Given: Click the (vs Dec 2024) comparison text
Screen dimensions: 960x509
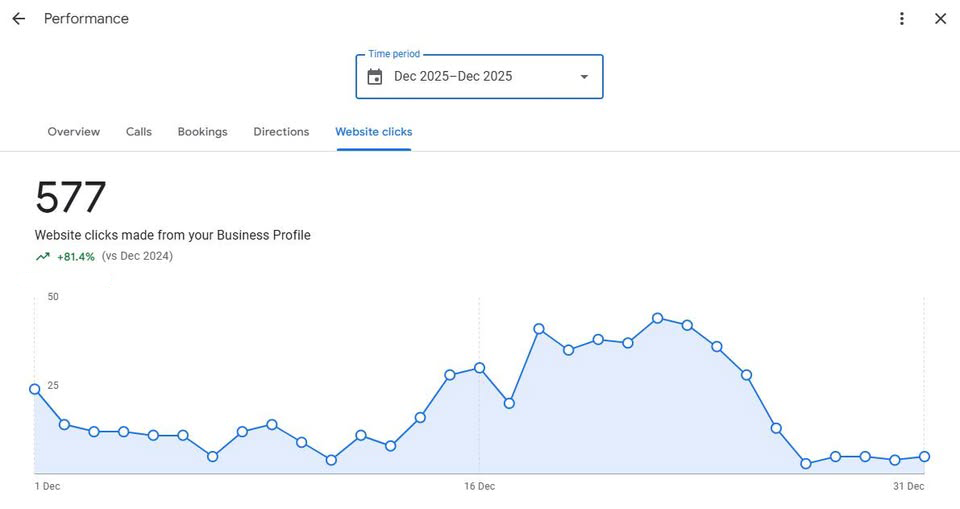Looking at the screenshot, I should pos(137,256).
